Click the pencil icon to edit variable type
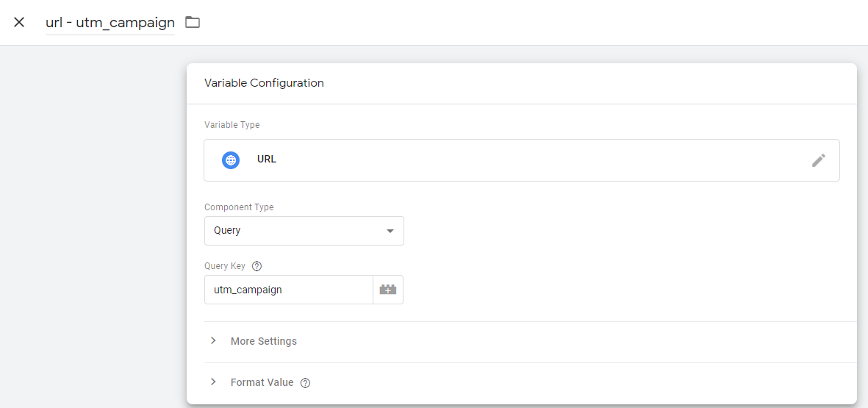The height and width of the screenshot is (408, 868). [818, 160]
